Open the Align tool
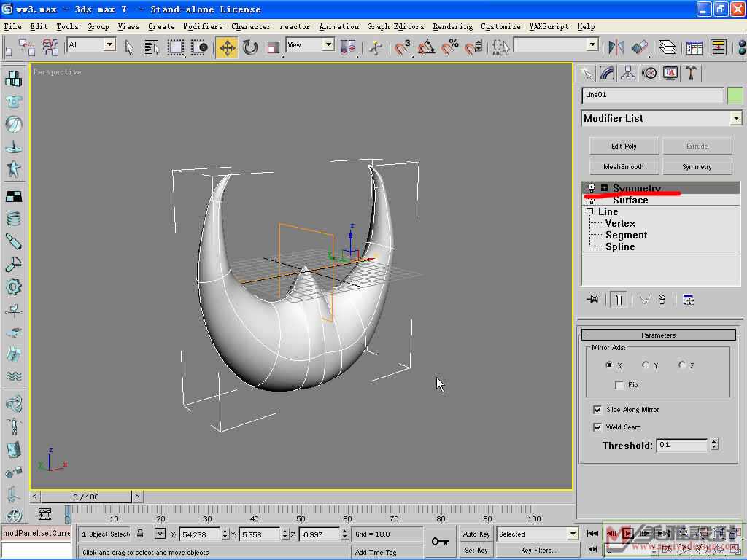The height and width of the screenshot is (560, 747). [639, 47]
